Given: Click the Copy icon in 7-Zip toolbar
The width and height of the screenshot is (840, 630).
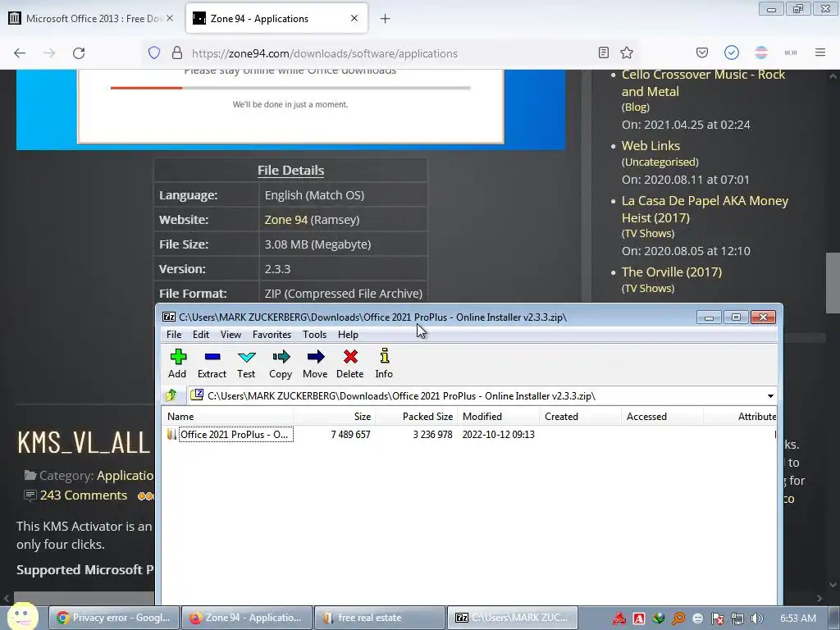Looking at the screenshot, I should 281,358.
